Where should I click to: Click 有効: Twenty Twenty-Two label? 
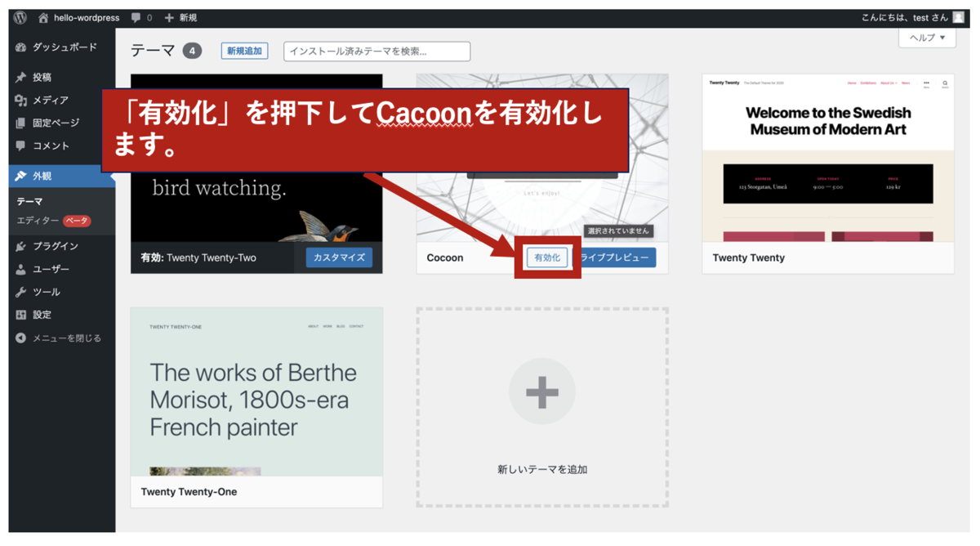198,257
